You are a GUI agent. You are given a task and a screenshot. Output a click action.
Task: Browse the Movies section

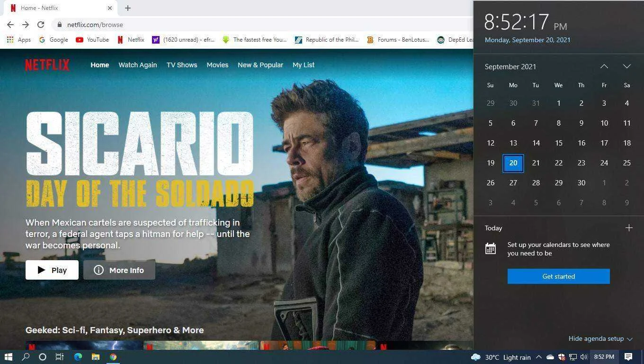coord(217,65)
